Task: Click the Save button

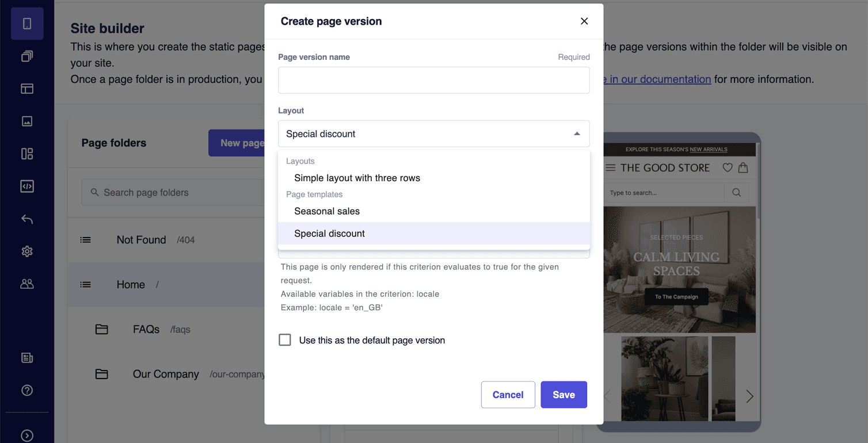Action: click(564, 395)
